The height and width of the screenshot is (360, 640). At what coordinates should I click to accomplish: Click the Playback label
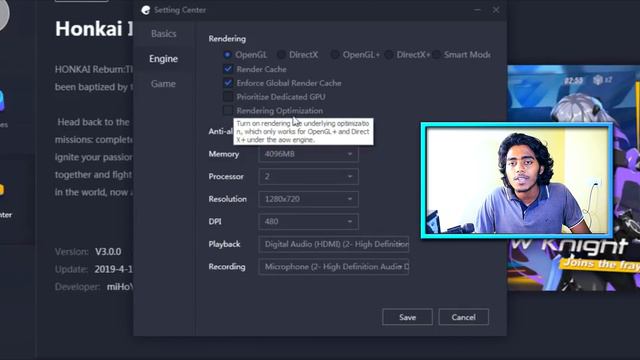(x=224, y=244)
